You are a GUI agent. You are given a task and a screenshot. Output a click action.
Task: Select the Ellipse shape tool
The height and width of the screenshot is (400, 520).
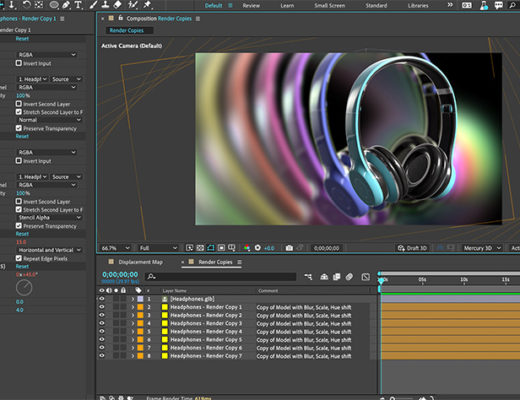(x=54, y=5)
